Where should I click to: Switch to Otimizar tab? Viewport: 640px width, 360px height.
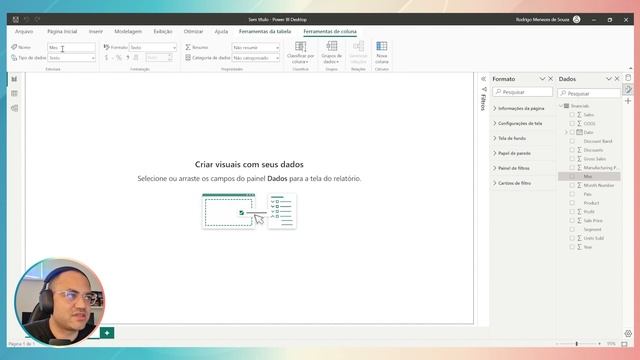pyautogui.click(x=193, y=31)
